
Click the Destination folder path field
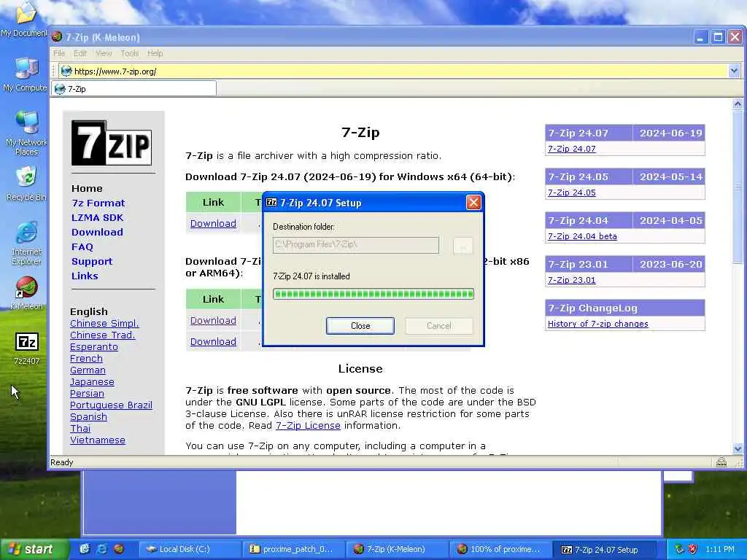pyautogui.click(x=356, y=245)
